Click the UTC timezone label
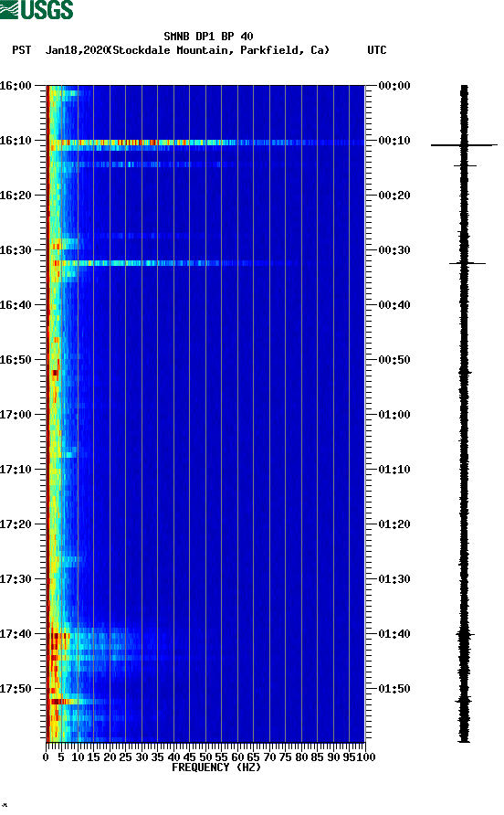This screenshot has height=815, width=504. tap(377, 50)
